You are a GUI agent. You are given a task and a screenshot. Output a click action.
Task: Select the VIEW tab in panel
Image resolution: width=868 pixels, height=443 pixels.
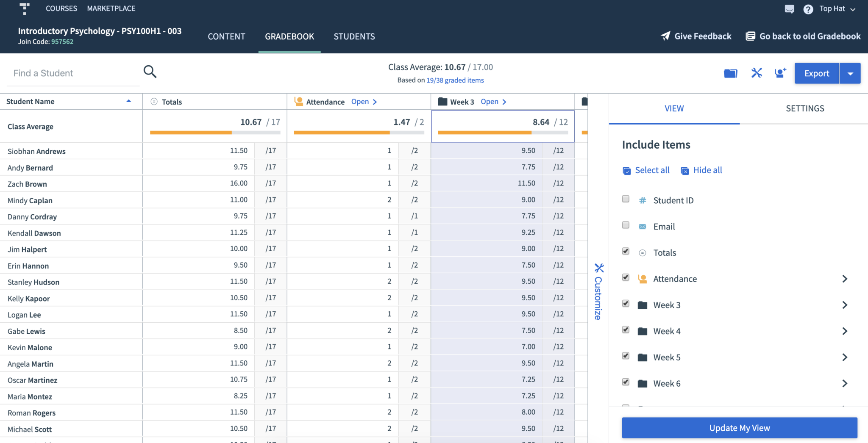674,108
